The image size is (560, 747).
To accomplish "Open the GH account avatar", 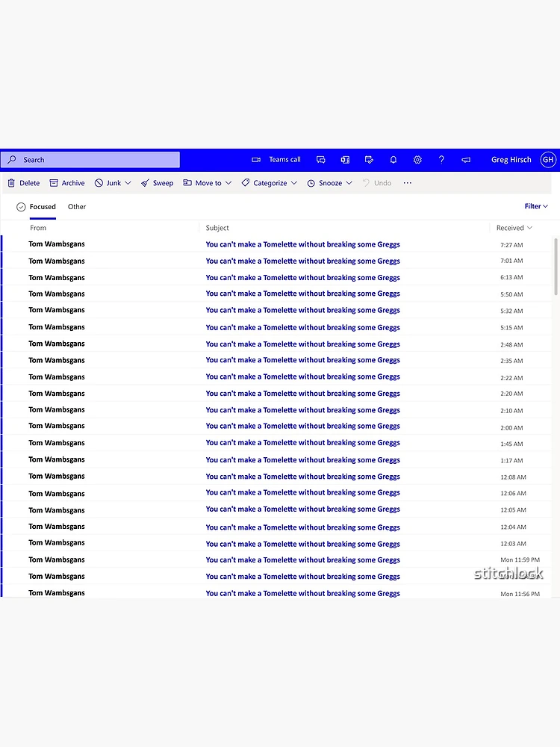I will point(548,160).
